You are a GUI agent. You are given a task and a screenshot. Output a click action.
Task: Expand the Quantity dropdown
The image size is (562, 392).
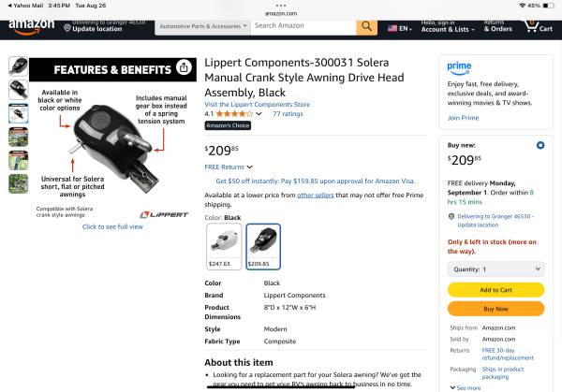click(496, 269)
